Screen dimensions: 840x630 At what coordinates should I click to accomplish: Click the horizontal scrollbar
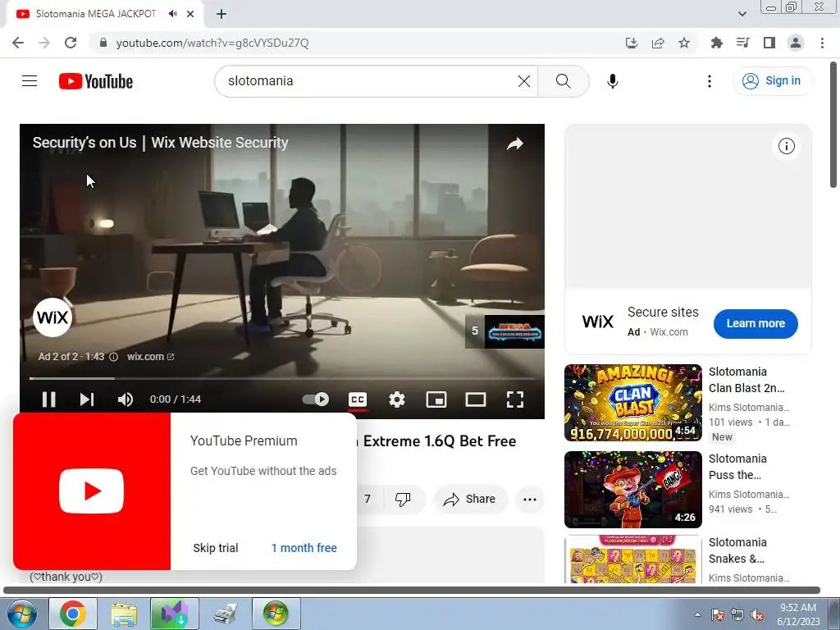click(x=412, y=591)
